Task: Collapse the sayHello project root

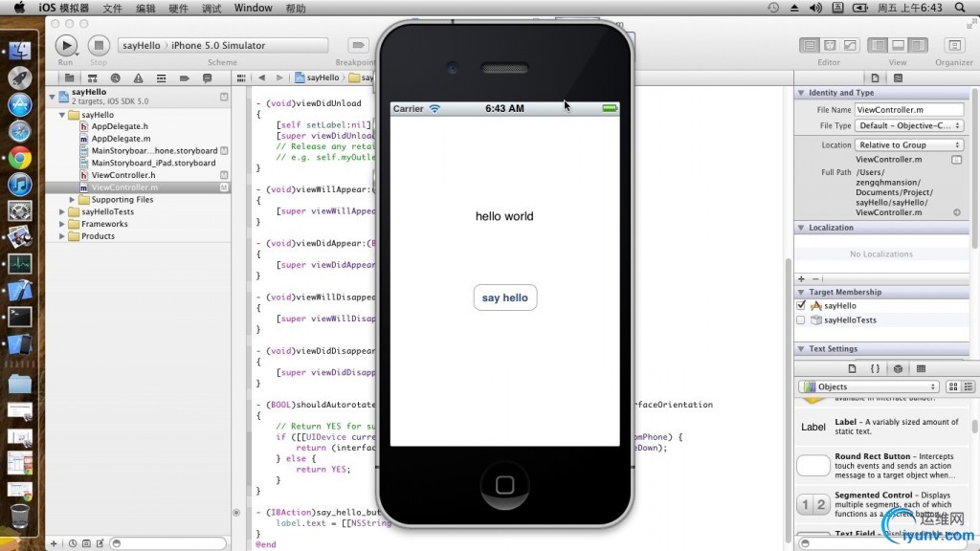Action: point(52,97)
